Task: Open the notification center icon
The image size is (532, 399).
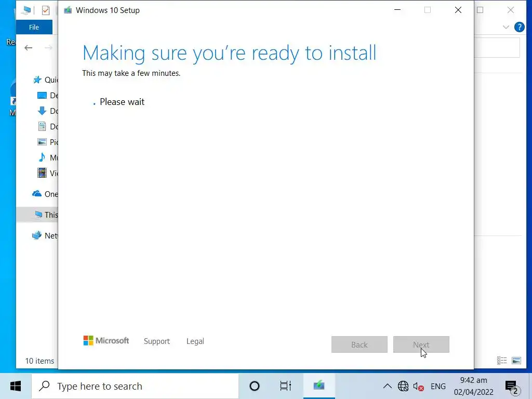Action: pos(513,387)
